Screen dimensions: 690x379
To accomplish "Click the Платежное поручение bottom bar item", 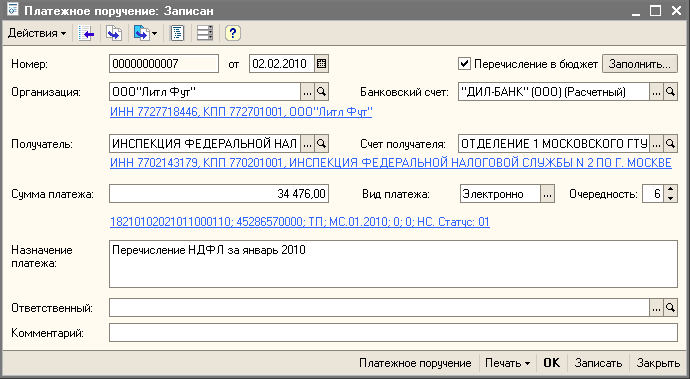I will click(415, 363).
